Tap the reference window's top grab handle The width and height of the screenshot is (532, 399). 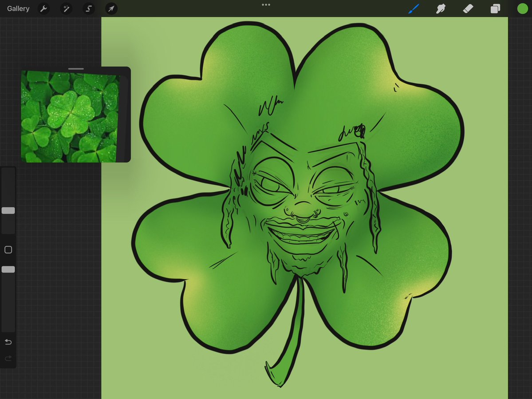click(x=76, y=69)
